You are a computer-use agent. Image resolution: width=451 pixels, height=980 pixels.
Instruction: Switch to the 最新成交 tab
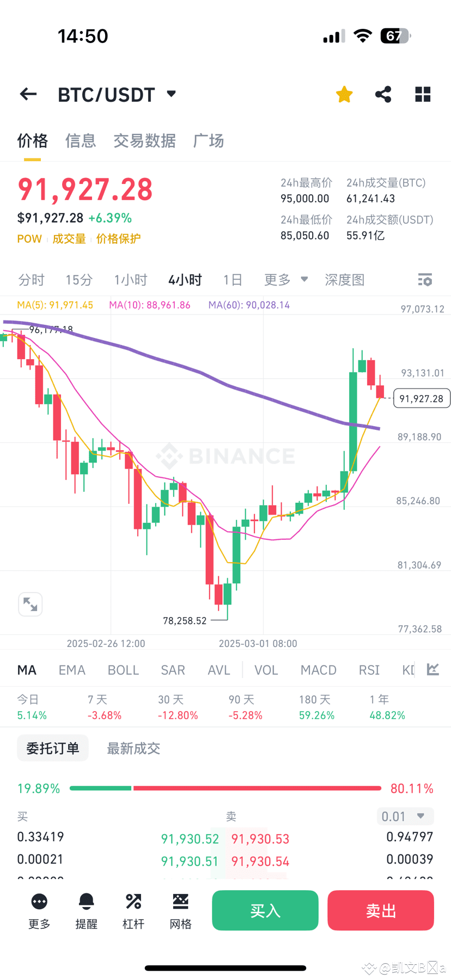(x=133, y=748)
